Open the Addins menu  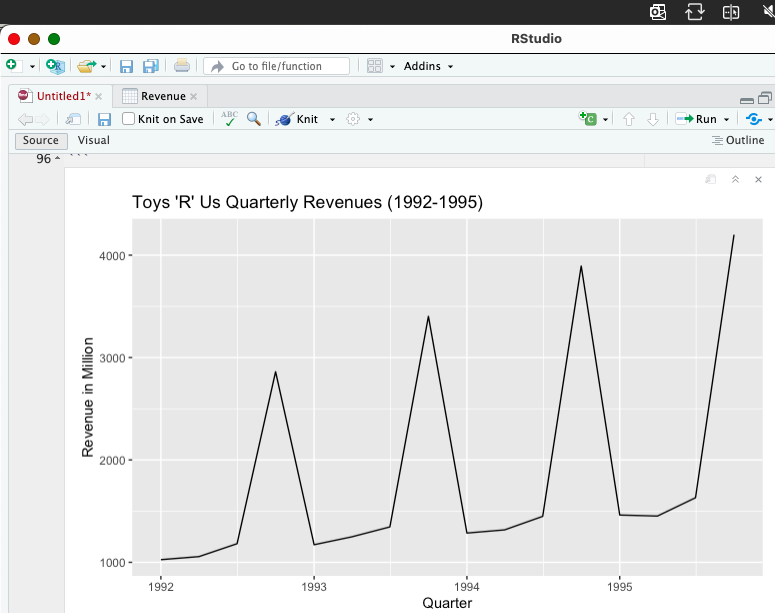pyautogui.click(x=428, y=66)
